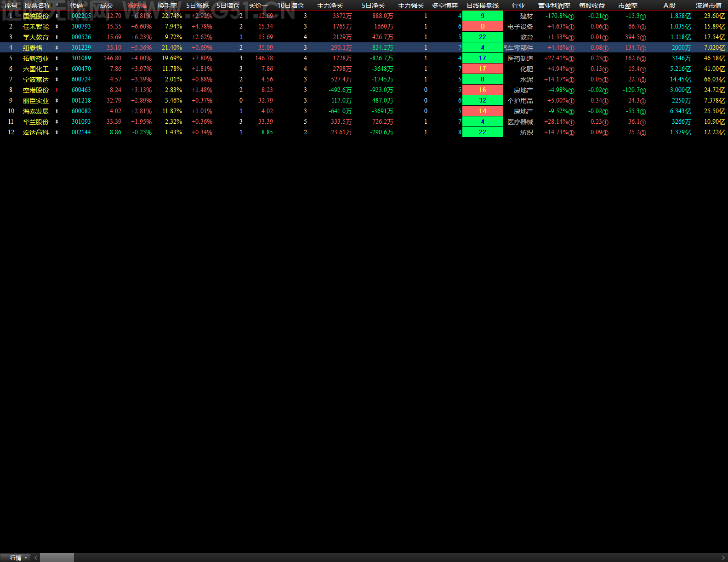Screen dimensions: 728x562
Task: Select the 纽泰格 stock name
Action: click(33, 48)
